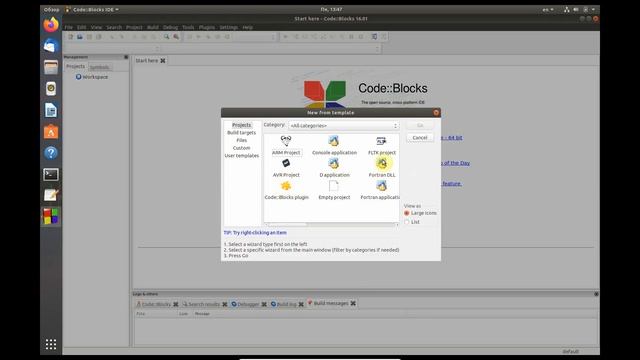Image resolution: width=640 pixels, height=360 pixels.
Task: Open Terminal from the dock
Action: coord(51,174)
